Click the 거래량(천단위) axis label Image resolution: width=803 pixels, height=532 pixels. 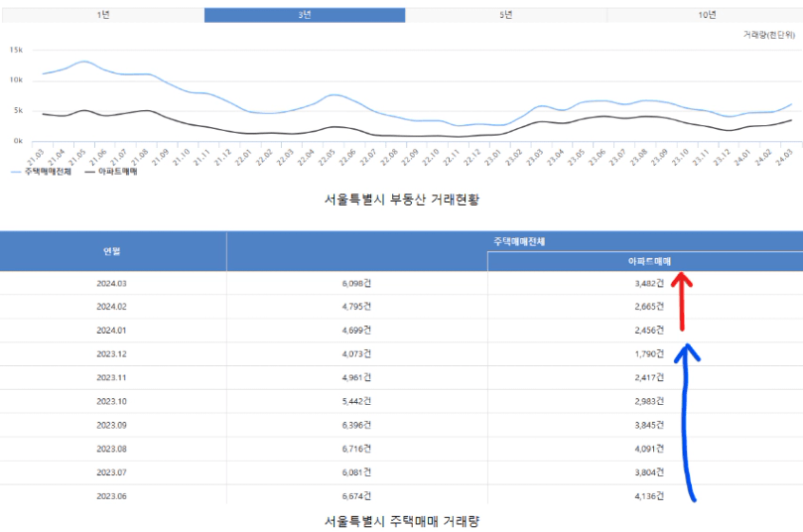pos(768,35)
